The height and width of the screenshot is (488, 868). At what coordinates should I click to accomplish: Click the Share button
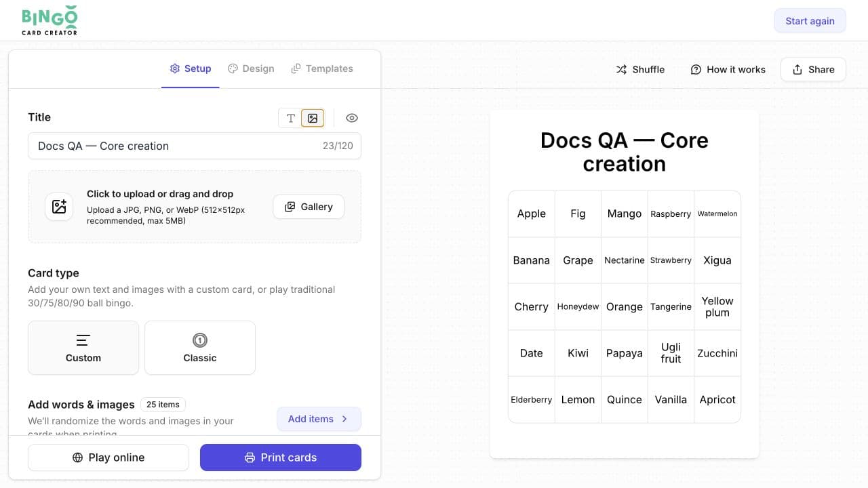pos(813,69)
